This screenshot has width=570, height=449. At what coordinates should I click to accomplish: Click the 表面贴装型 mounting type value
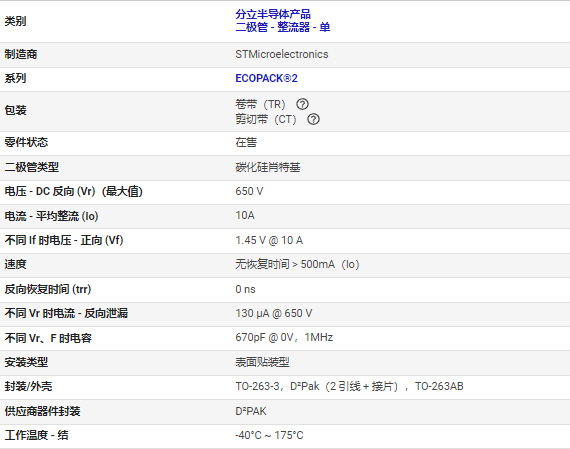pyautogui.click(x=262, y=362)
